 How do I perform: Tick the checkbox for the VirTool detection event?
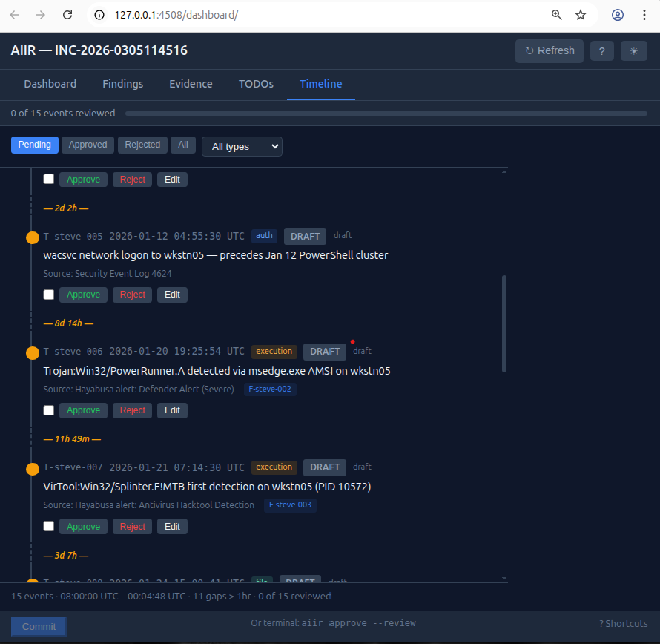(48, 526)
